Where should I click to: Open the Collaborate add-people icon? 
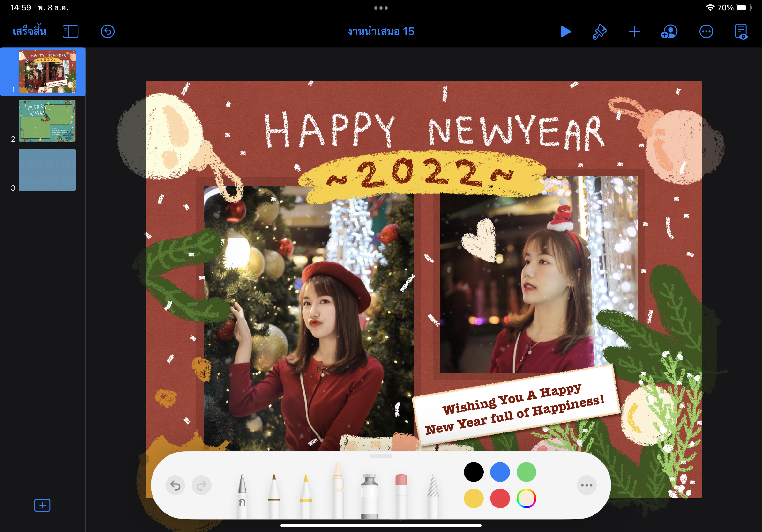(669, 32)
